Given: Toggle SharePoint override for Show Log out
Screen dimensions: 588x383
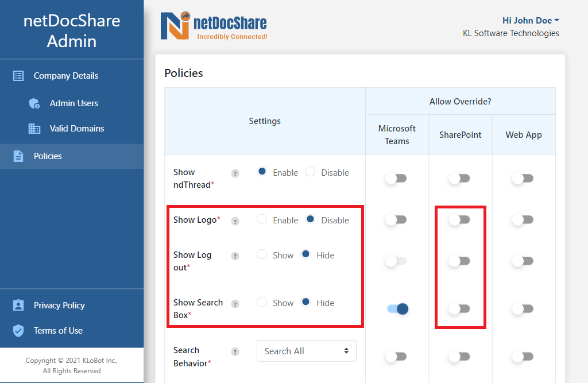Looking at the screenshot, I should click(459, 261).
